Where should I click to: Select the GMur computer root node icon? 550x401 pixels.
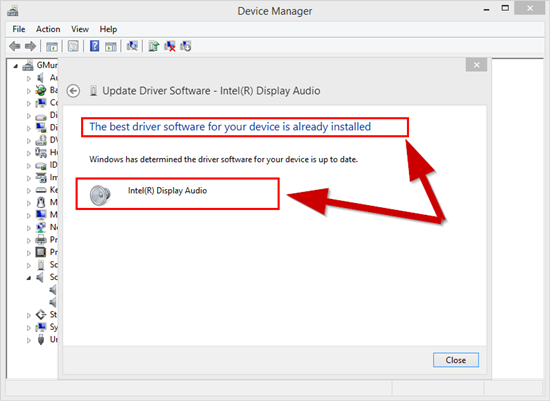click(x=28, y=65)
